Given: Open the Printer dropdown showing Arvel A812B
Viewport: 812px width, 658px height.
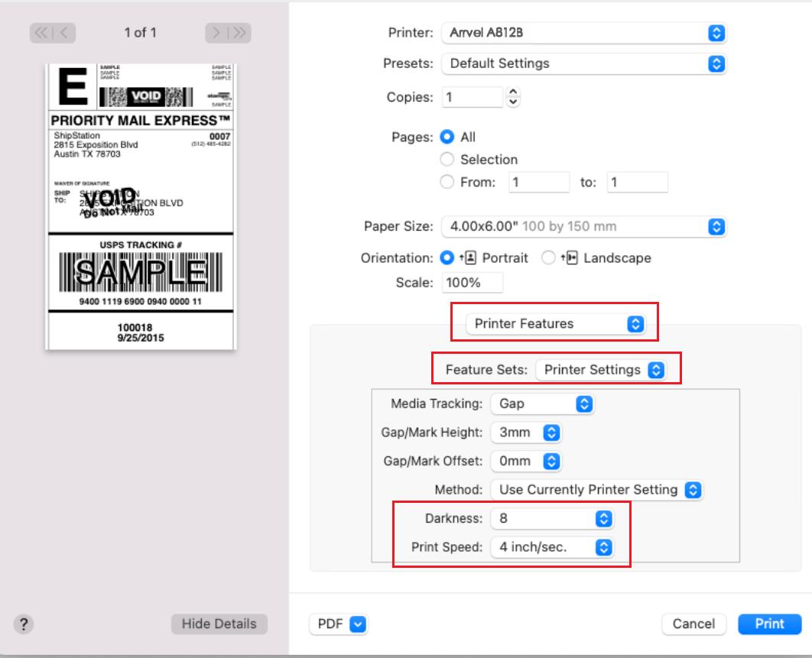Looking at the screenshot, I should pyautogui.click(x=583, y=33).
